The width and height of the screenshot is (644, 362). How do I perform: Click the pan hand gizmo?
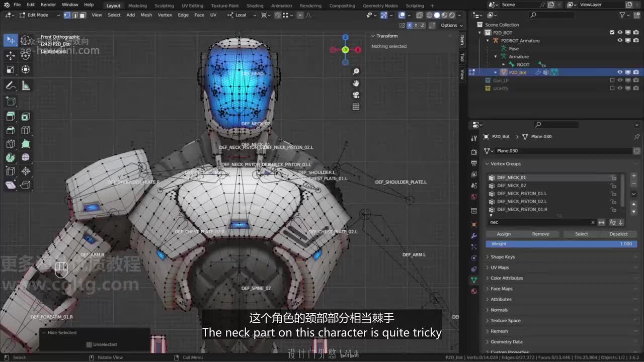(x=356, y=83)
